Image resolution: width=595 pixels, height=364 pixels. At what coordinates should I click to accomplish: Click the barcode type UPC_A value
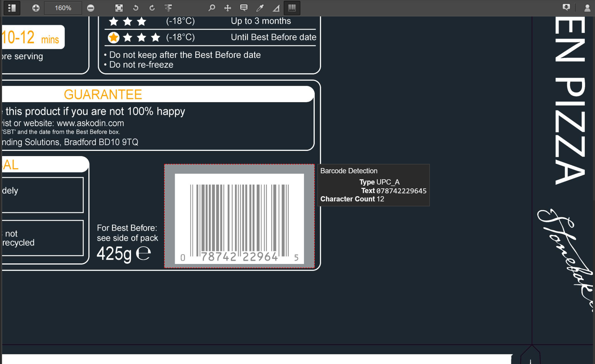click(x=388, y=182)
